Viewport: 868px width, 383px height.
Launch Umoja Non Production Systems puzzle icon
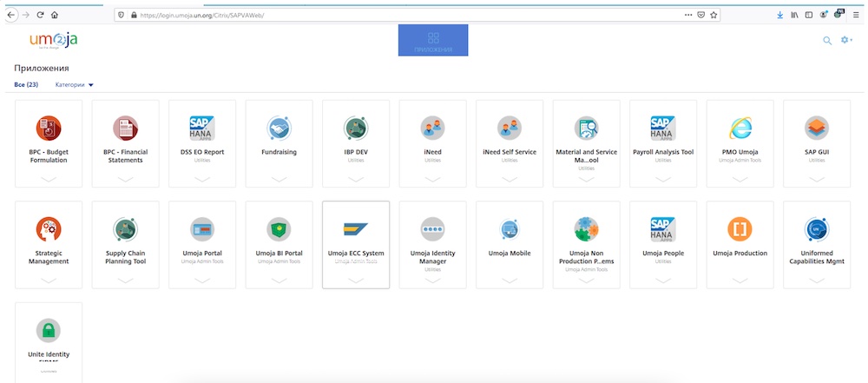coord(586,229)
